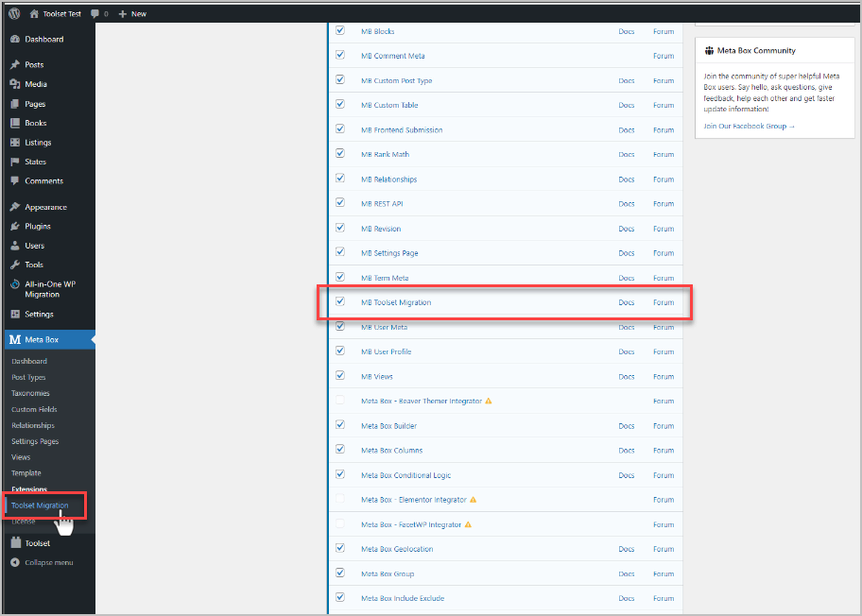Open Docs link for MB Rank Math
862x616 pixels.
tap(626, 154)
